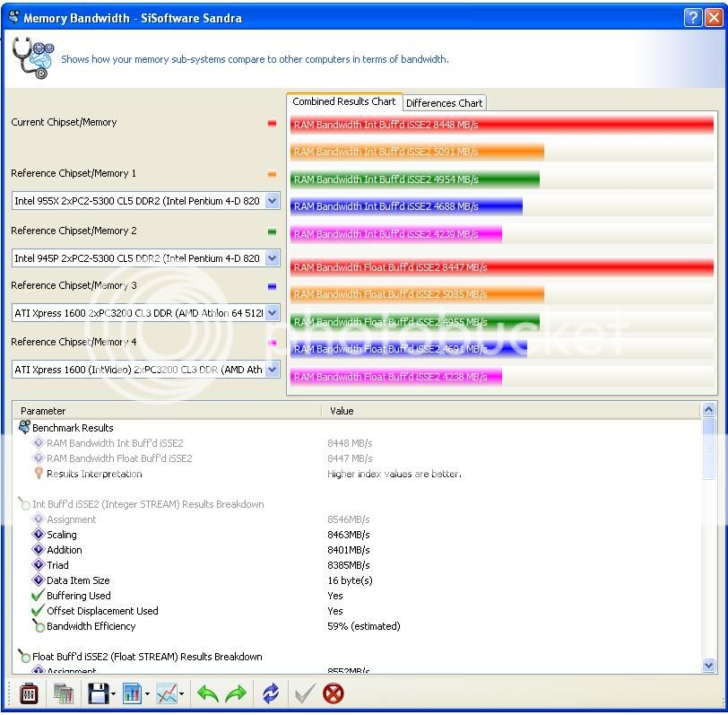Click the Parameter column header
This screenshot has height=715, width=728.
168,411
